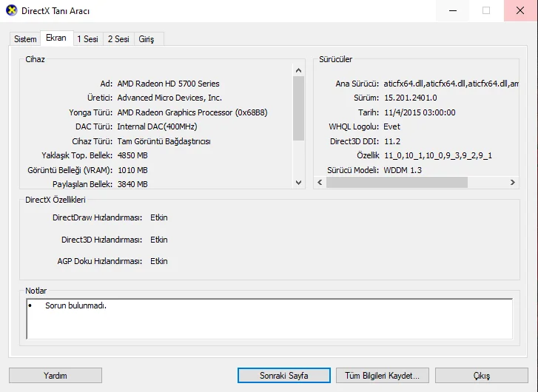Click the Direct3D DDI 11.2 value

(392, 141)
